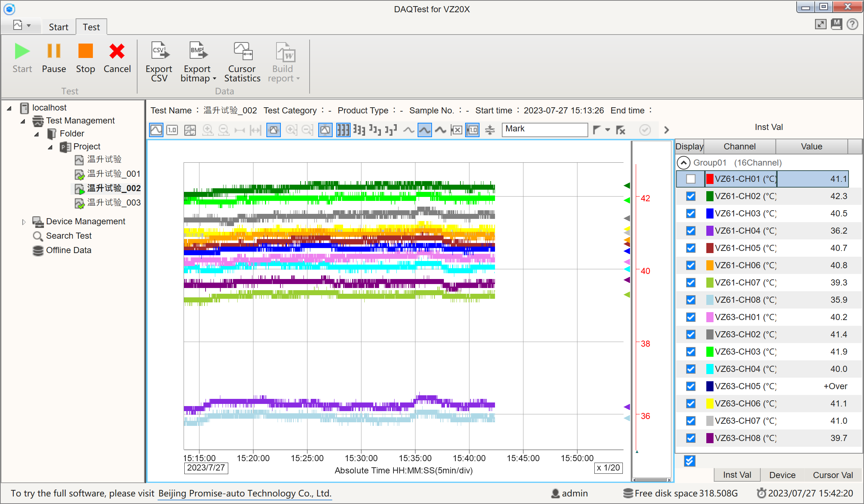Visit Beijing Promise-auto Technology Co. link
This screenshot has width=864, height=504.
tap(245, 493)
